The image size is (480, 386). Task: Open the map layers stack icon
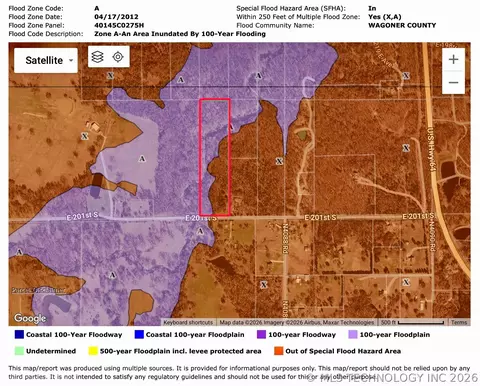pos(97,57)
